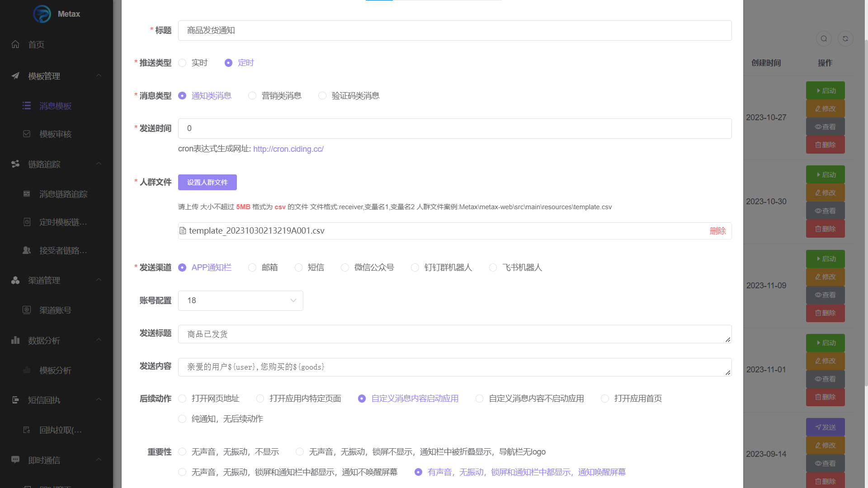This screenshot has height=488, width=868.
Task: Click the 短信回执 icon
Action: [15, 400]
